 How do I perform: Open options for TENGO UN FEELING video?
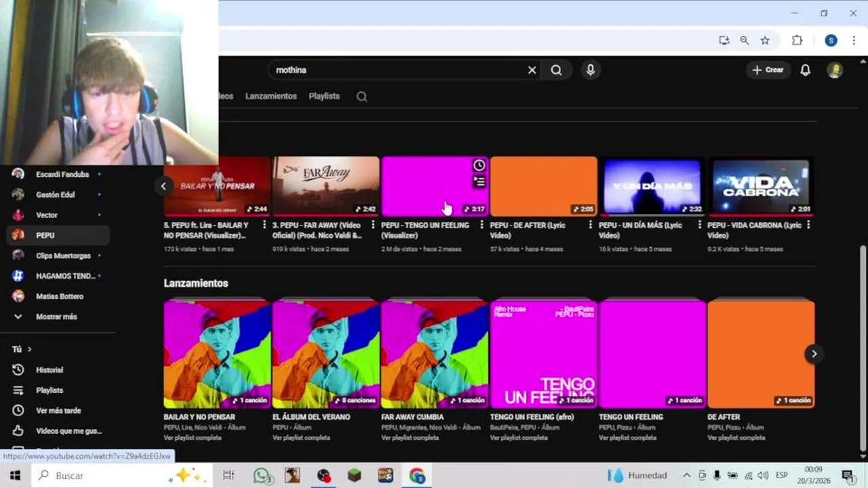[482, 225]
